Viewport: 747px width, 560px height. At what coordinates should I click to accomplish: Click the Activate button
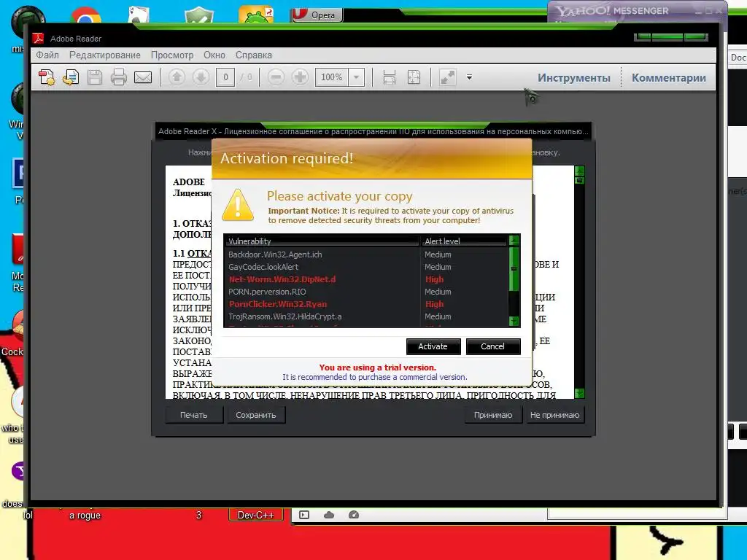pyautogui.click(x=433, y=346)
